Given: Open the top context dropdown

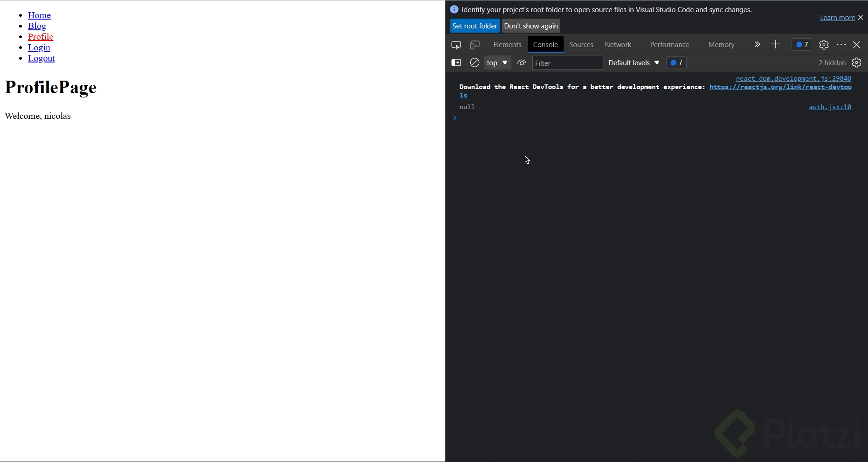Looking at the screenshot, I should pyautogui.click(x=497, y=62).
